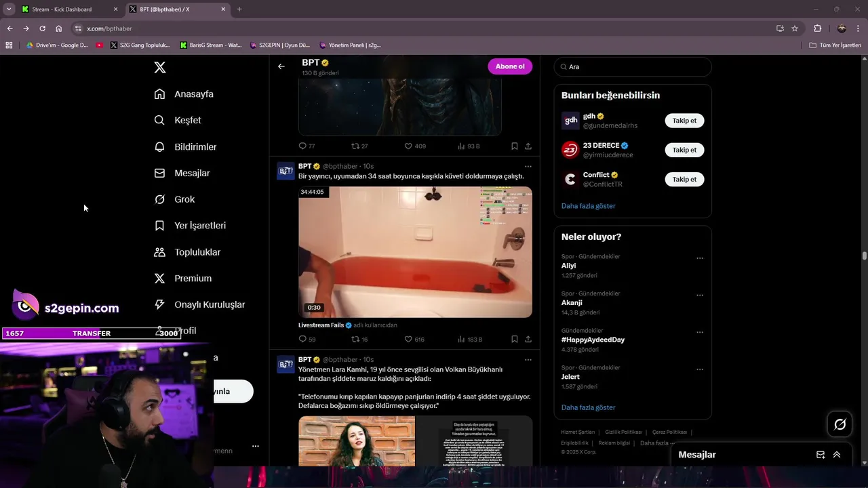Open Livestream Fails source account

tap(321, 325)
